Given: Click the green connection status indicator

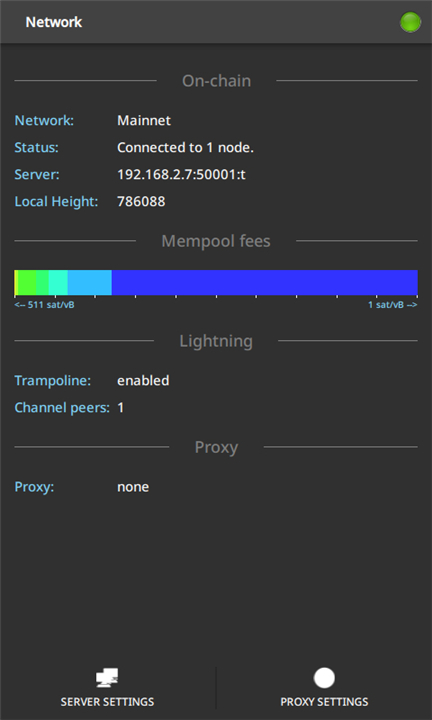Looking at the screenshot, I should [x=410, y=22].
